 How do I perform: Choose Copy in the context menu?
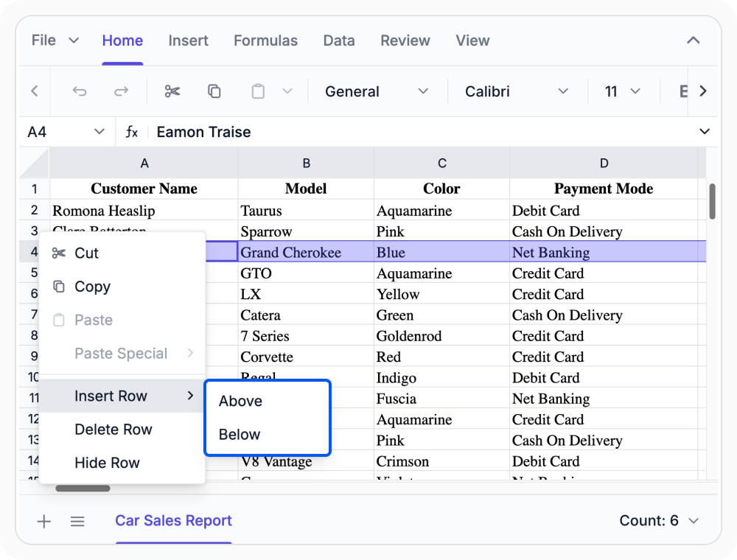point(122,287)
